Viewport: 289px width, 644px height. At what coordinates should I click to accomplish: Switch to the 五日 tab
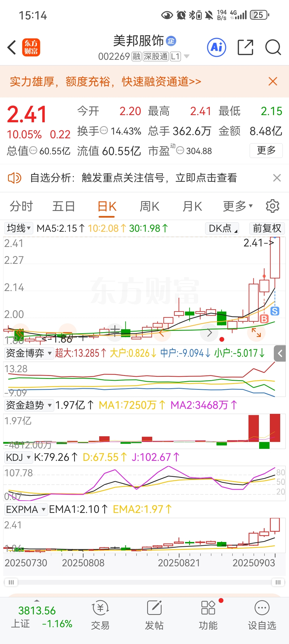63,206
